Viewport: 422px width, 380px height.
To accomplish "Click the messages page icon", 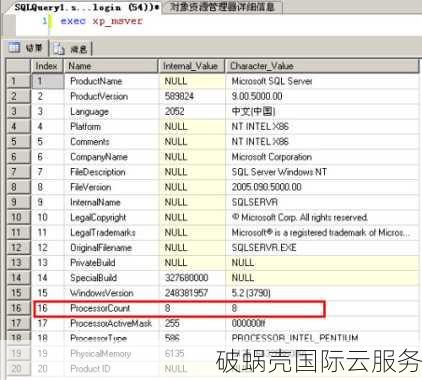I will pyautogui.click(x=59, y=49).
